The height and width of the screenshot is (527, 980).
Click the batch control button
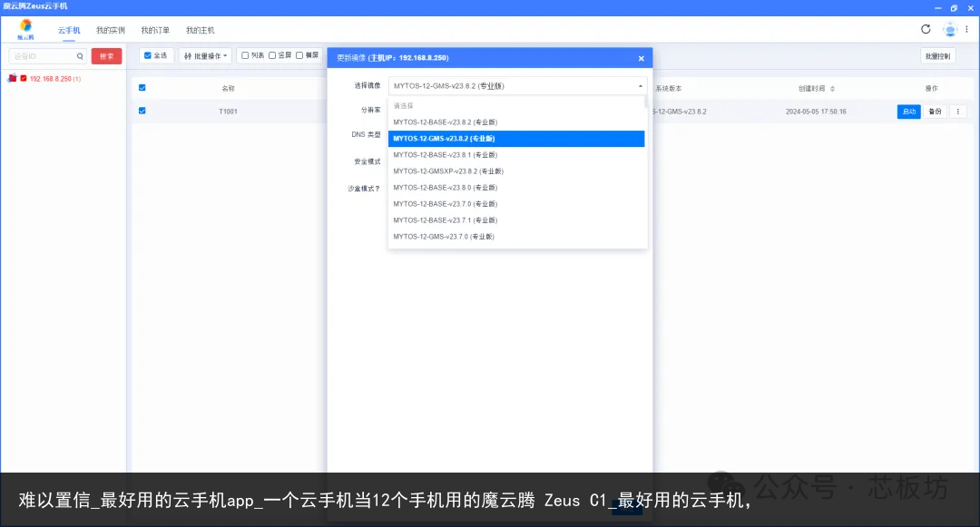click(x=937, y=56)
